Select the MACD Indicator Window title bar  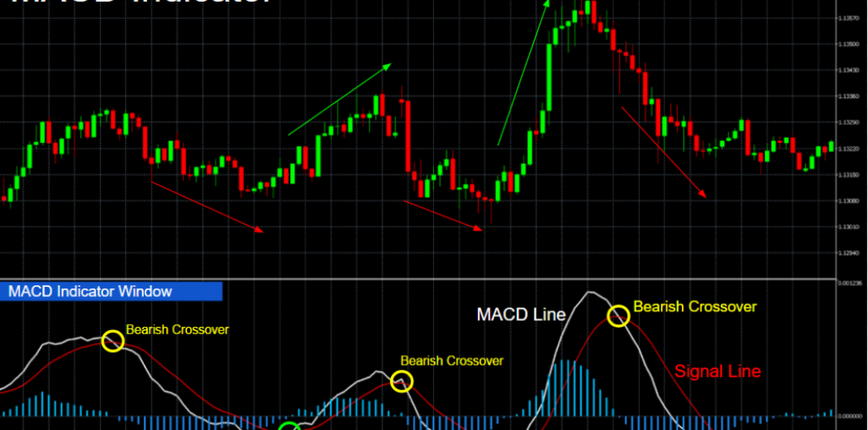[x=112, y=292]
